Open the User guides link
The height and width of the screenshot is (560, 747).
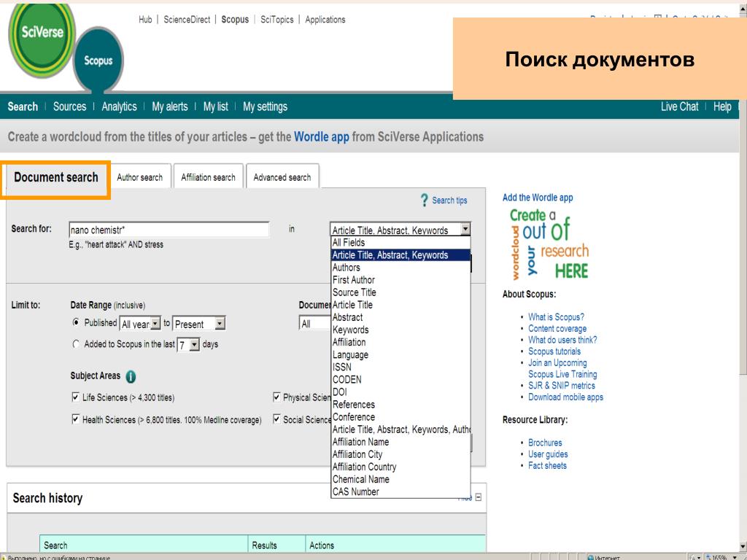(548, 454)
